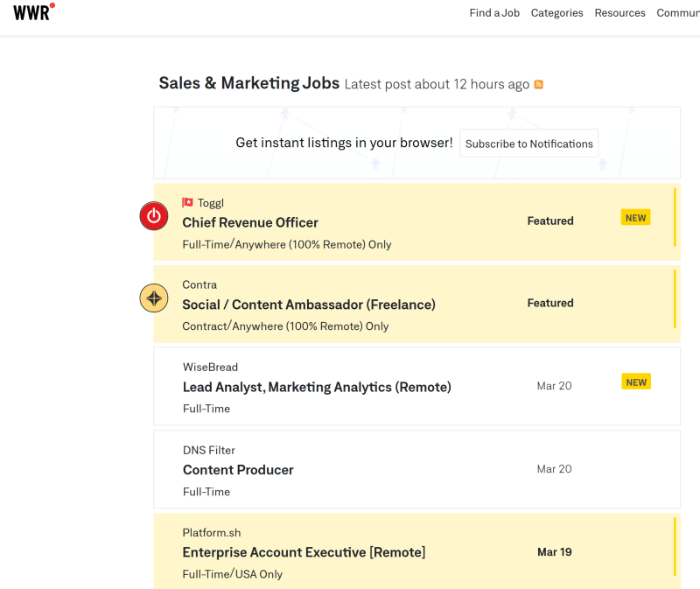Click the yellow Contra star logo
The height and width of the screenshot is (589, 700).
click(154, 298)
